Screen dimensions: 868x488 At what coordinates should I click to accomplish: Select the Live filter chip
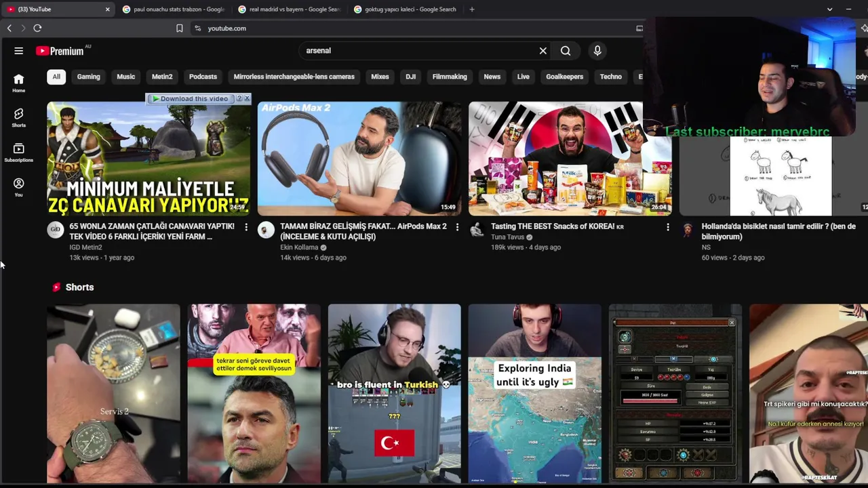[x=524, y=77]
